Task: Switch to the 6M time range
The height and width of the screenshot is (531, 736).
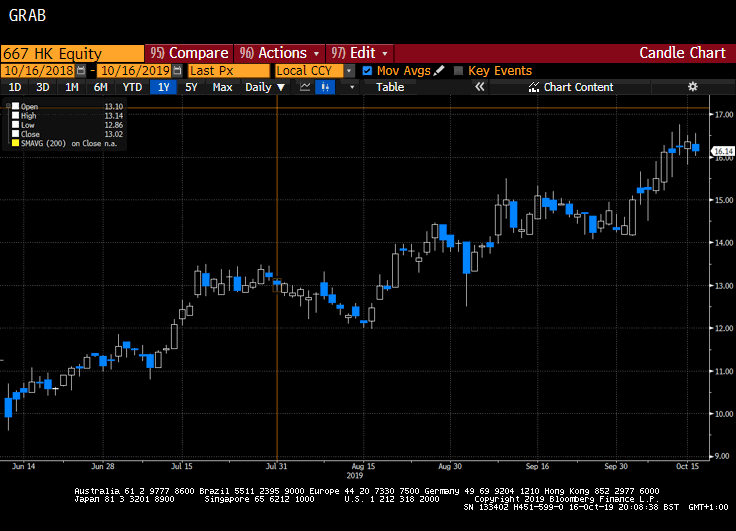Action: (101, 87)
